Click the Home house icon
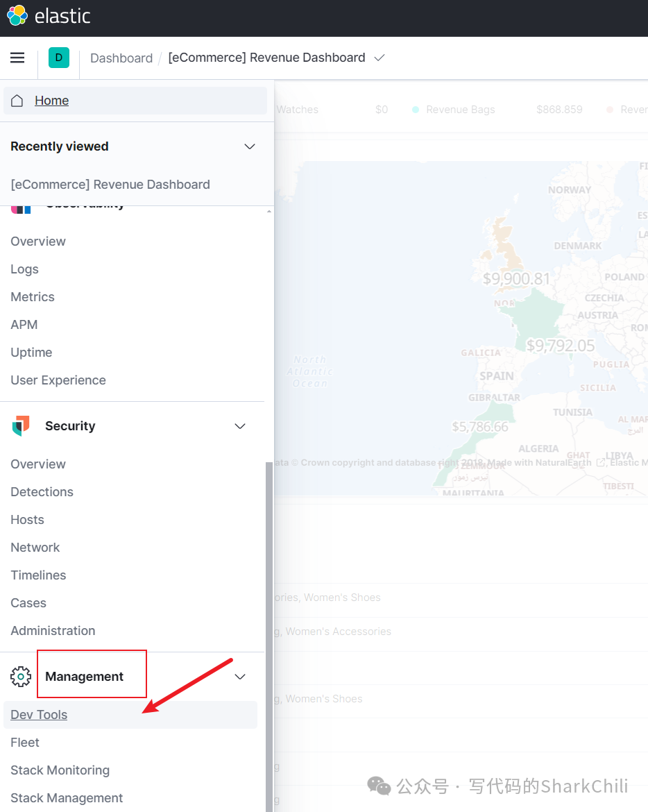This screenshot has width=648, height=812. click(x=17, y=101)
